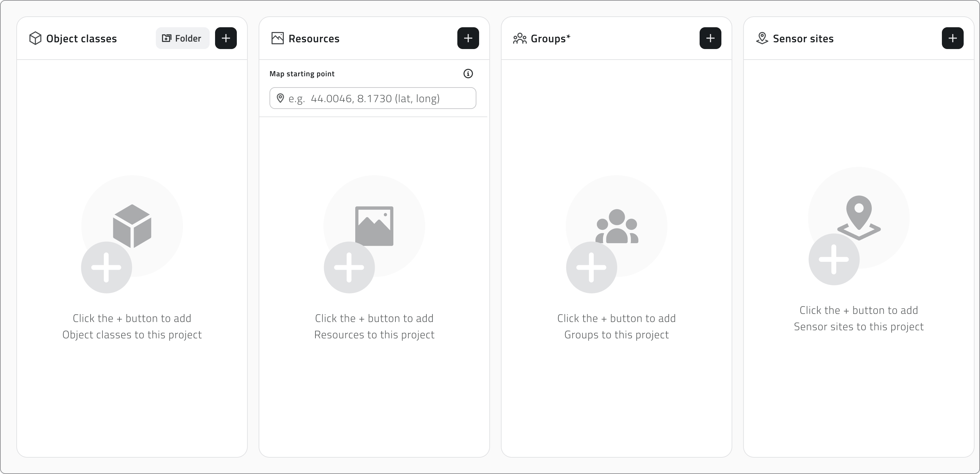This screenshot has height=474, width=980.
Task: Click the people icon beside Groups title
Action: coord(520,38)
